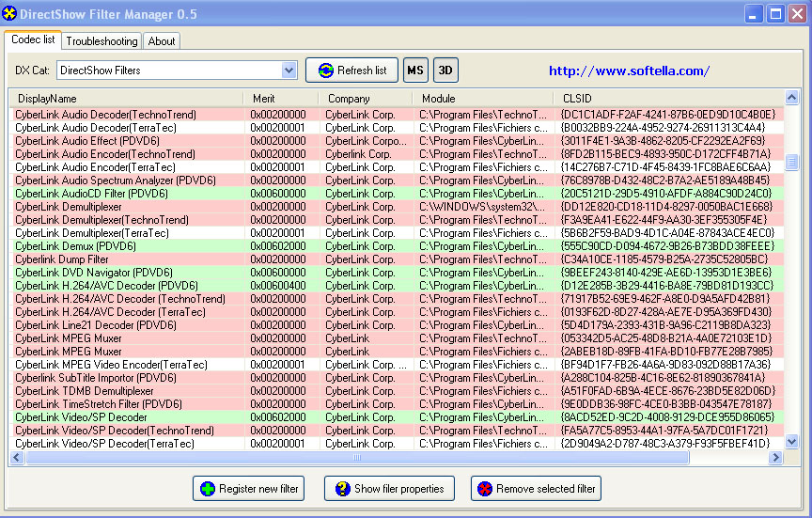Click the green plus icon for registering filter
Viewport: 812px width, 518px height.
(208, 489)
